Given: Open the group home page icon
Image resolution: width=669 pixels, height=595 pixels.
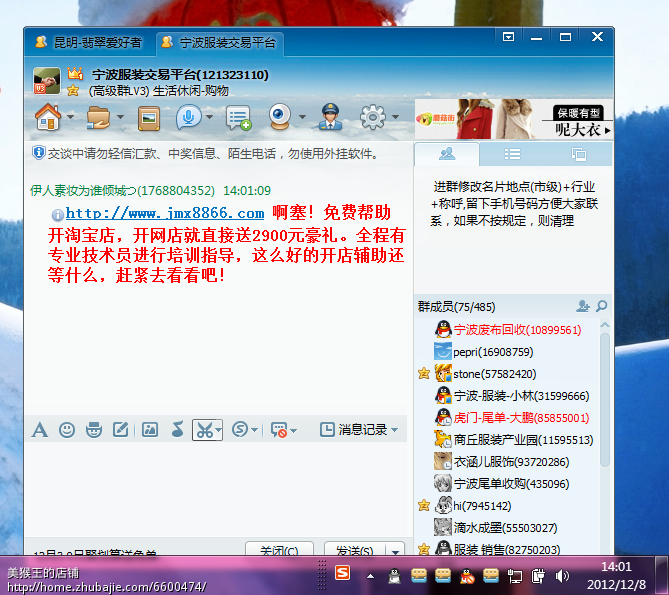Looking at the screenshot, I should 47,117.
